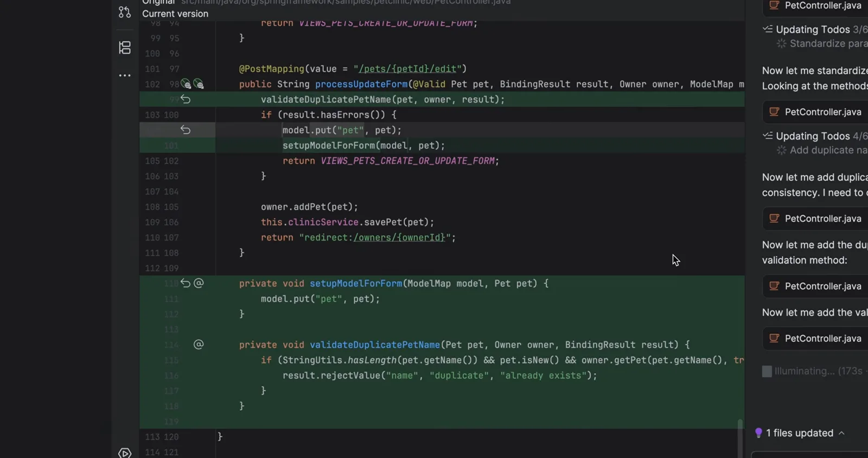The height and width of the screenshot is (458, 868).
Task: Follow the "/pets/{petId}/edit" mapping link
Action: [x=407, y=69]
